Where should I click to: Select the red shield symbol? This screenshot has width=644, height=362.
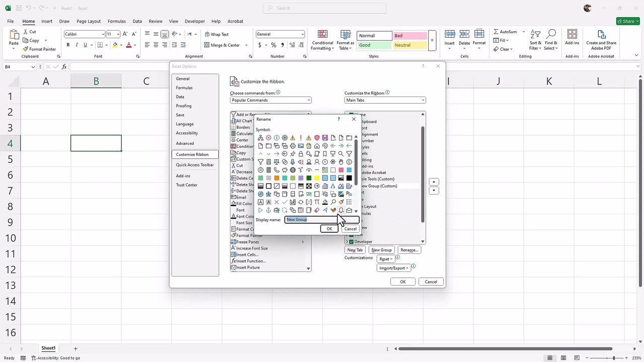point(317,138)
